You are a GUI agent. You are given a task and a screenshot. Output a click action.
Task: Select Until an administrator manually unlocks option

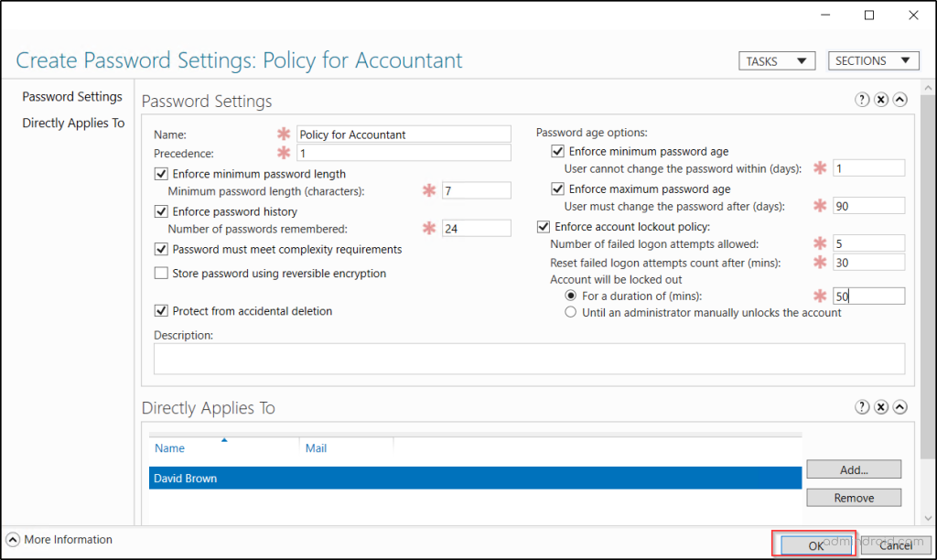click(x=571, y=312)
